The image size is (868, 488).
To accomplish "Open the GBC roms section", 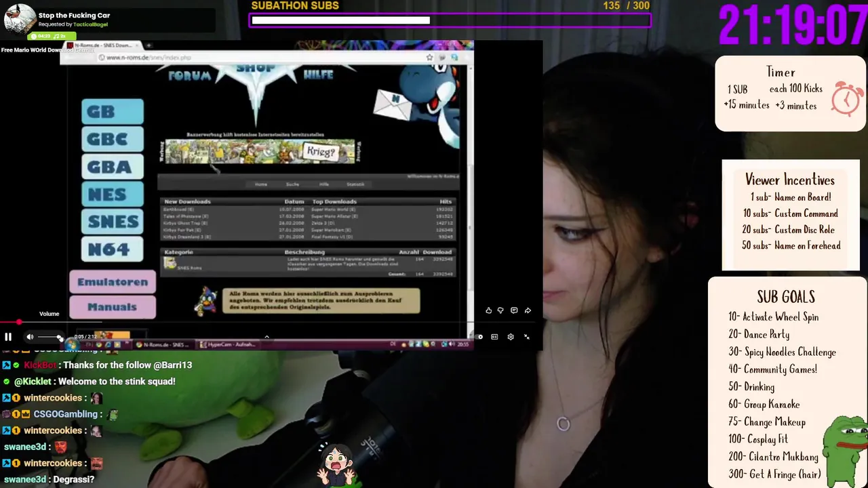I will 113,139.
